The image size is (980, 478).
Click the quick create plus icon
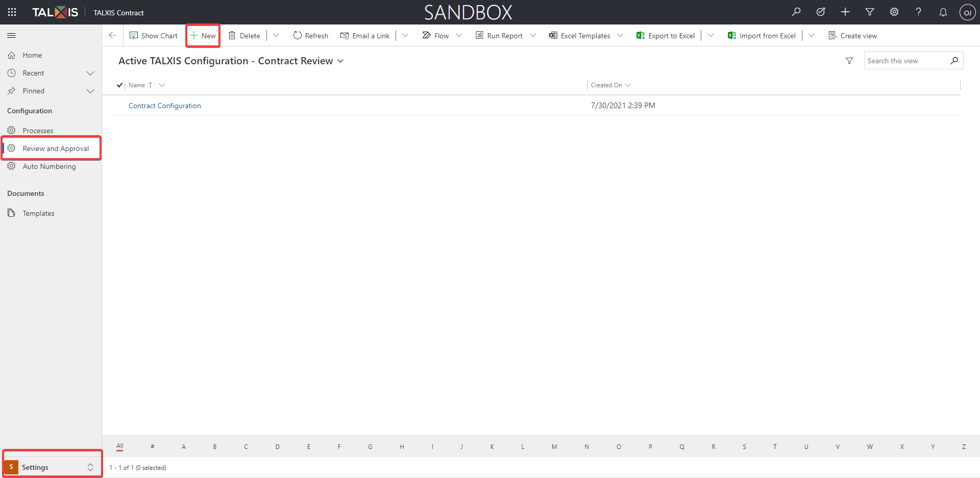[x=845, y=12]
